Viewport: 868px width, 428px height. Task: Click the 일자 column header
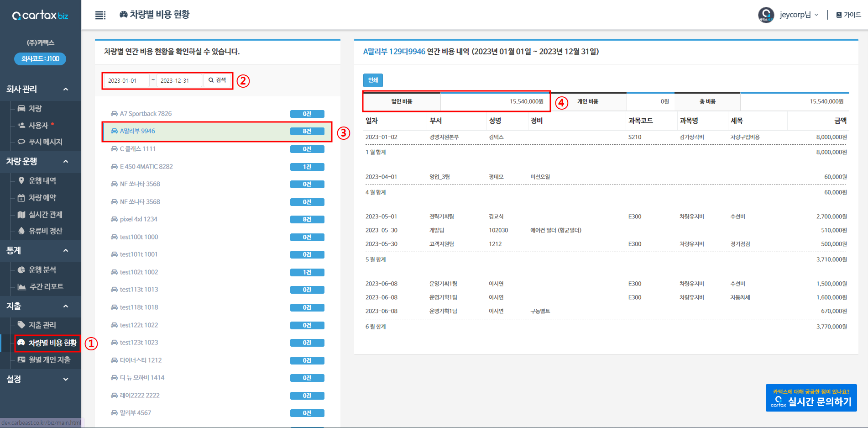pos(371,121)
